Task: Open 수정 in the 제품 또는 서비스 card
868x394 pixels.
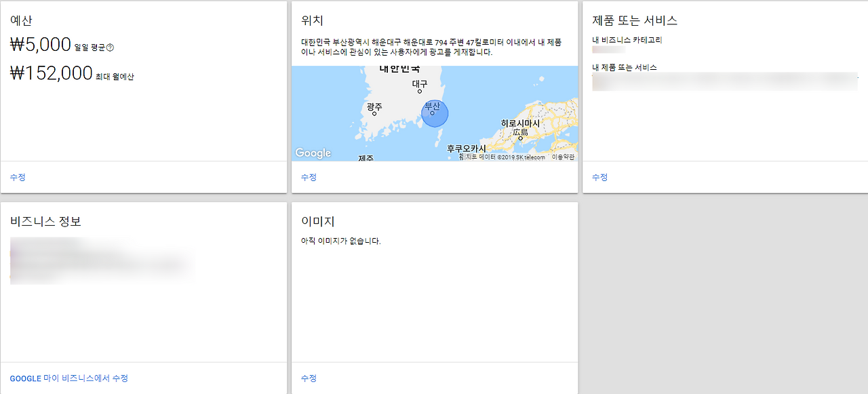Action: 599,176
